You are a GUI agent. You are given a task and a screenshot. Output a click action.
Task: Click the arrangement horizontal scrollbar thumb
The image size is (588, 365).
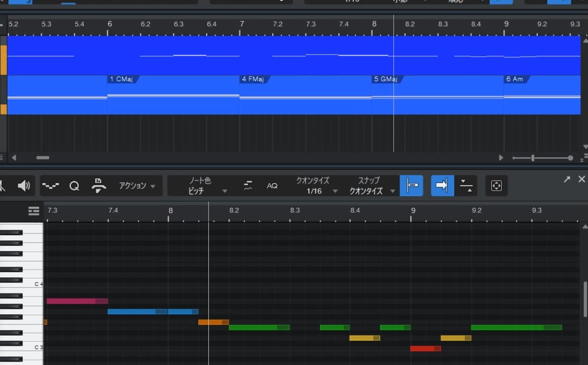(x=43, y=158)
